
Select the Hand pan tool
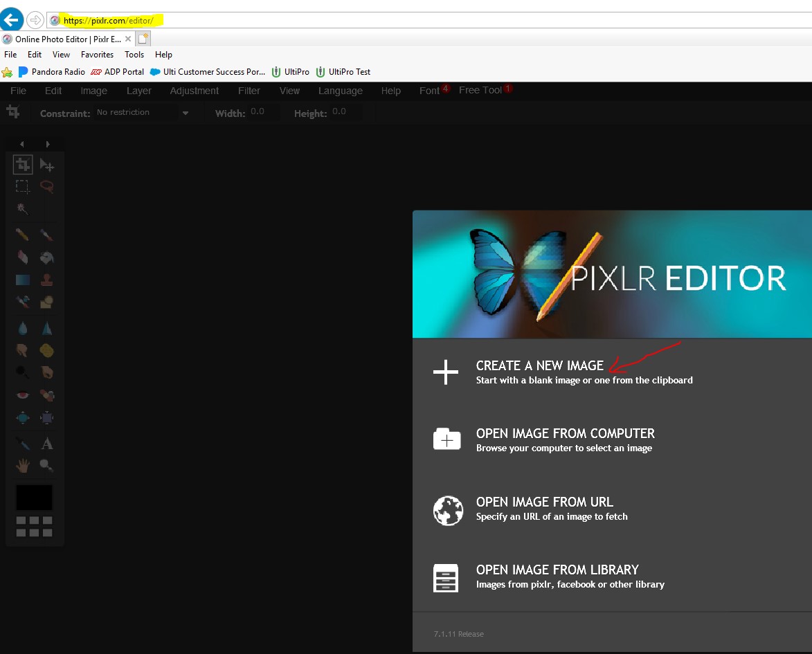point(22,466)
